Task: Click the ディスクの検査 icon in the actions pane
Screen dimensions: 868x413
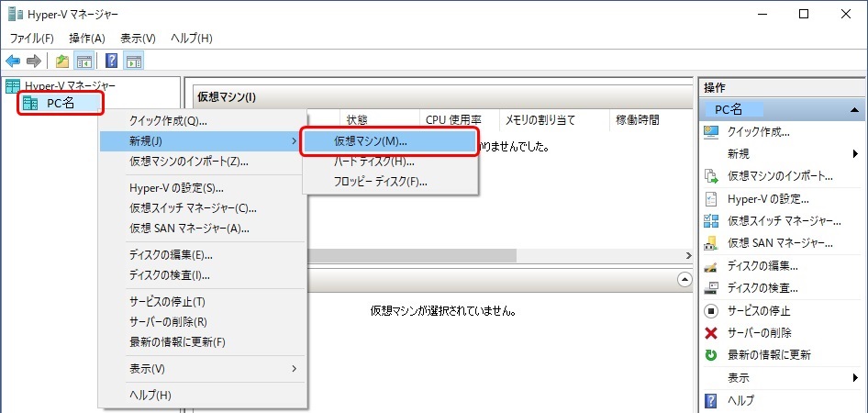Action: (710, 288)
